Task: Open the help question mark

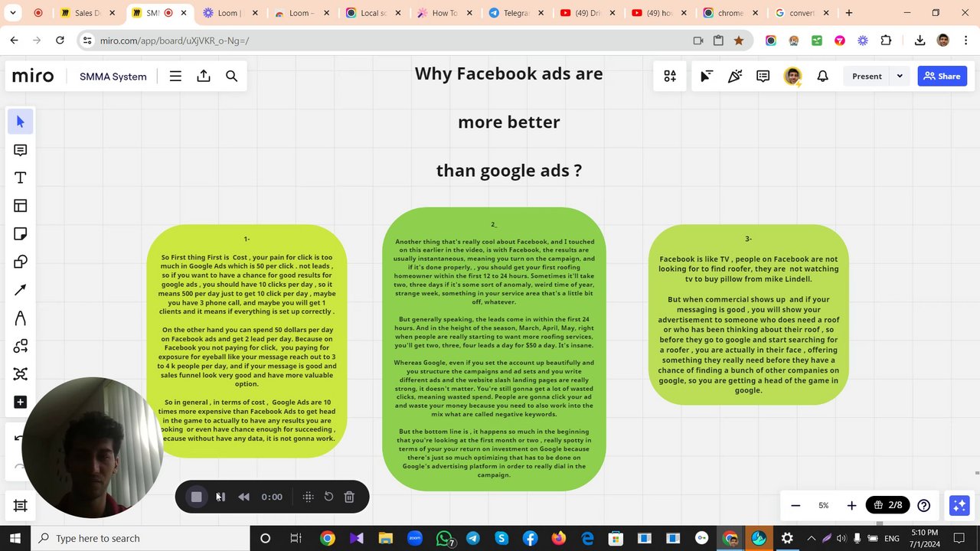Action: point(924,505)
